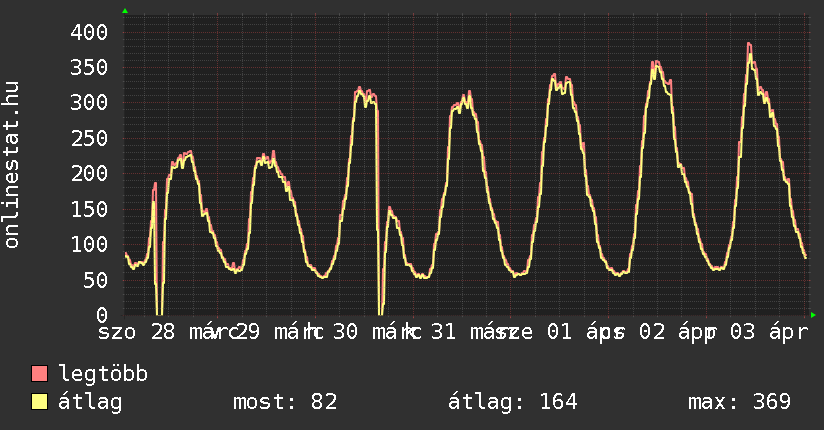Click the 400 label on the y-axis
Screen dimensions: 824x430
(x=88, y=32)
